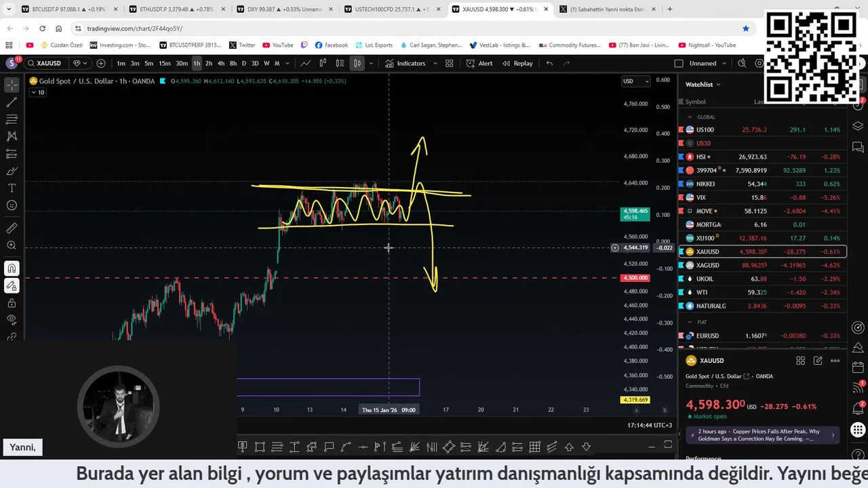Select US100 in the watchlist
This screenshot has width=868, height=488.
click(762, 129)
